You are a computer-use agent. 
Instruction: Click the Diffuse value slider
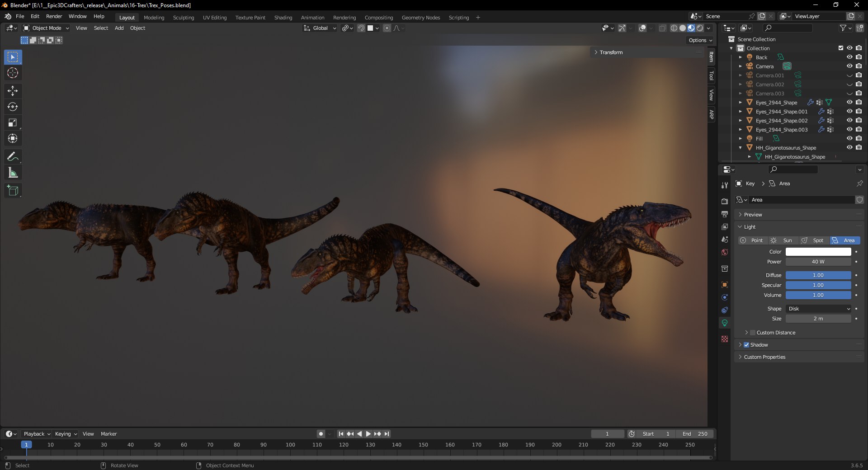coord(818,275)
